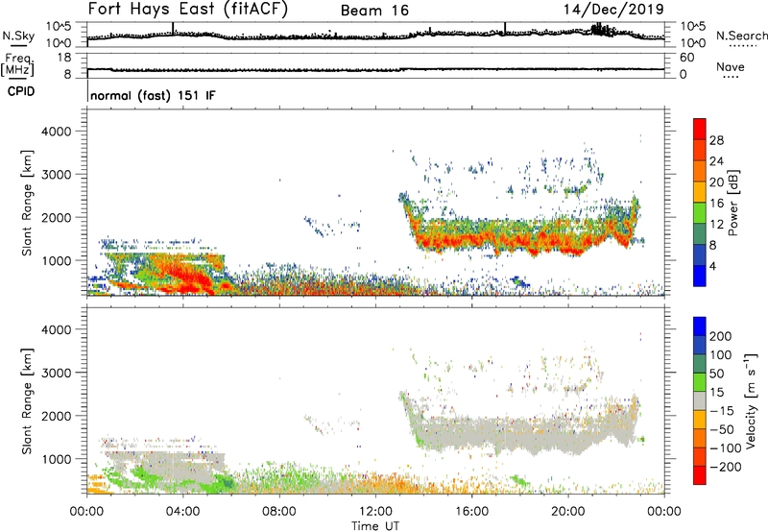Click the 'CPID' label
This screenshot has height=532, width=768.
click(x=21, y=91)
